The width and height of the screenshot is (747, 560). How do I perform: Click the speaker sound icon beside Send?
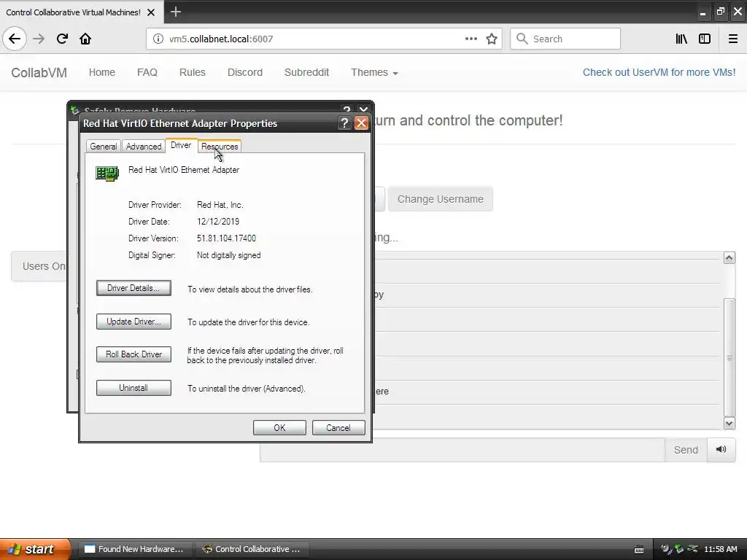721,449
